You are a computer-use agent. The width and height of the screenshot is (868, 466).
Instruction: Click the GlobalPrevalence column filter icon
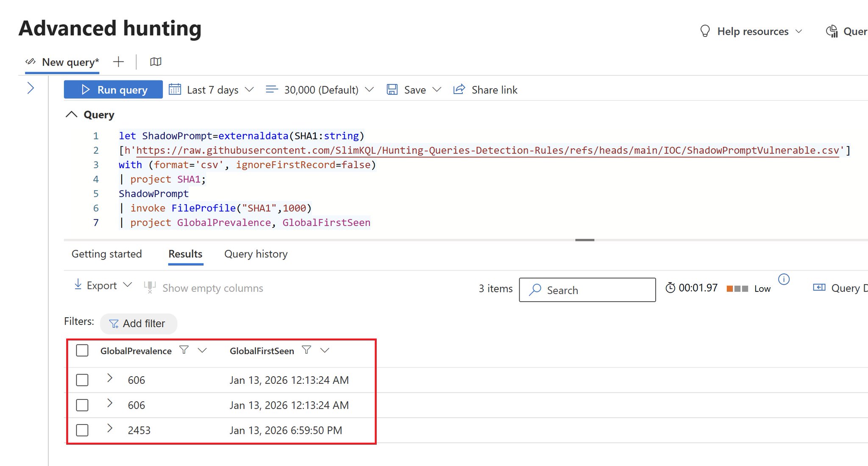click(184, 350)
